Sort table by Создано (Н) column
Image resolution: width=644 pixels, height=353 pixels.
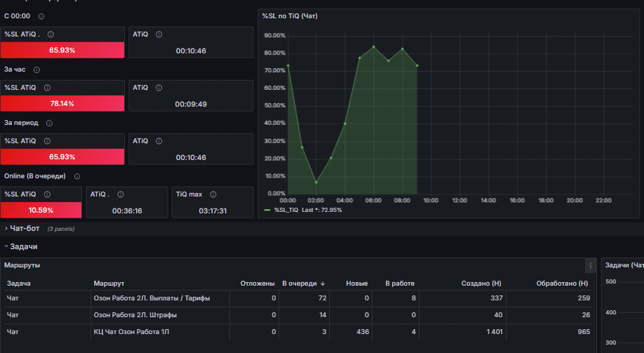tap(481, 284)
